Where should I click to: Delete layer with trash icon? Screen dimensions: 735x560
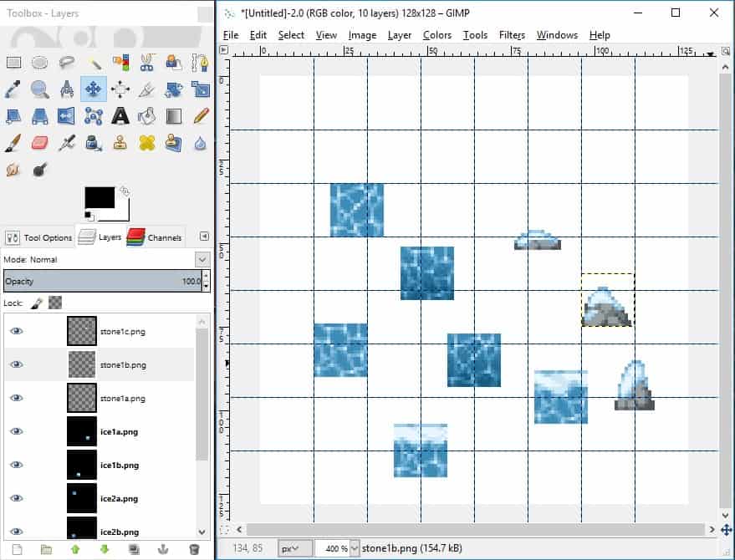(194, 550)
